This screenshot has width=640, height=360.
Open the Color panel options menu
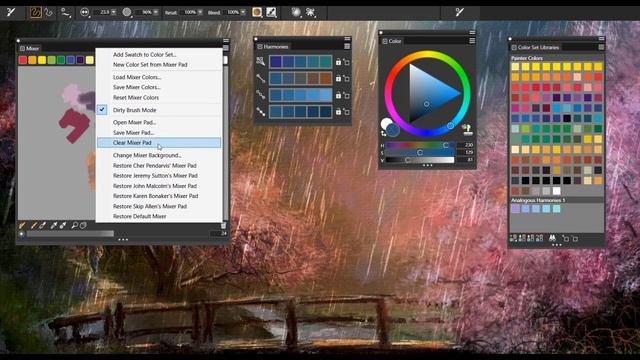coord(472,41)
